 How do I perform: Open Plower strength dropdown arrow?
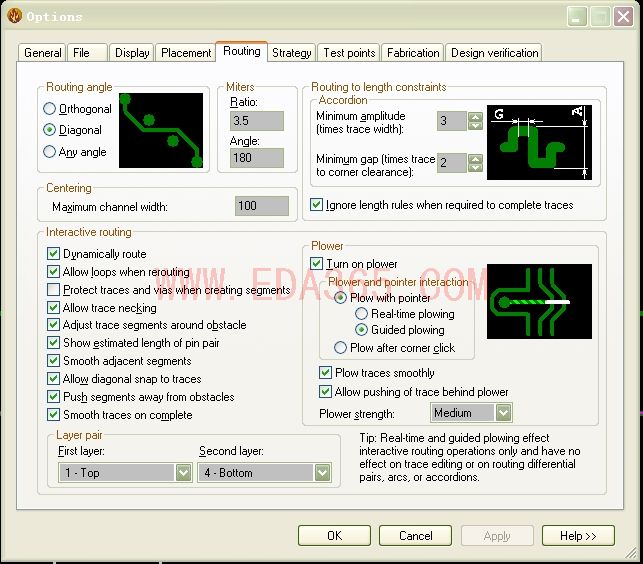pos(503,413)
